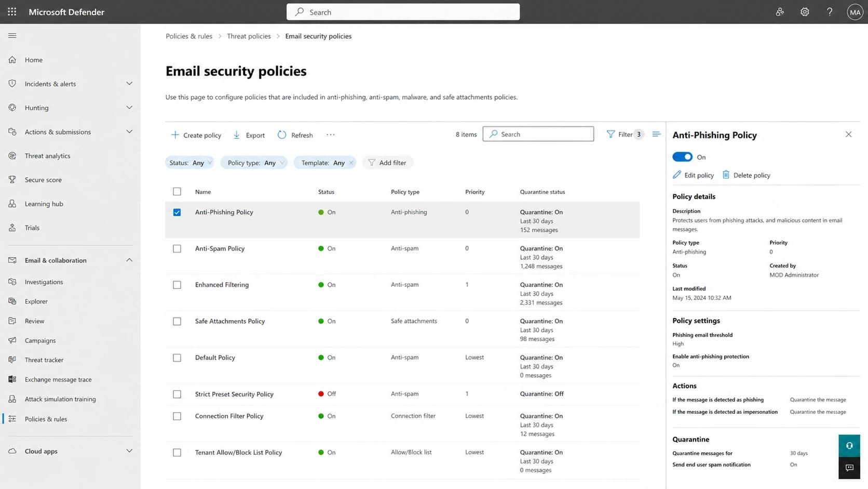This screenshot has height=489, width=868.
Task: Click the Exchange message trace icon
Action: (x=12, y=379)
